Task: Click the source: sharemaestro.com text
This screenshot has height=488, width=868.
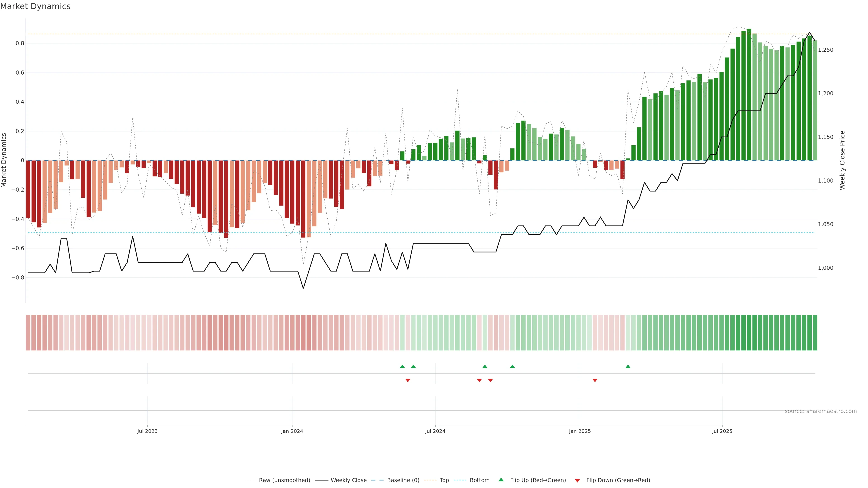Action: pyautogui.click(x=821, y=411)
